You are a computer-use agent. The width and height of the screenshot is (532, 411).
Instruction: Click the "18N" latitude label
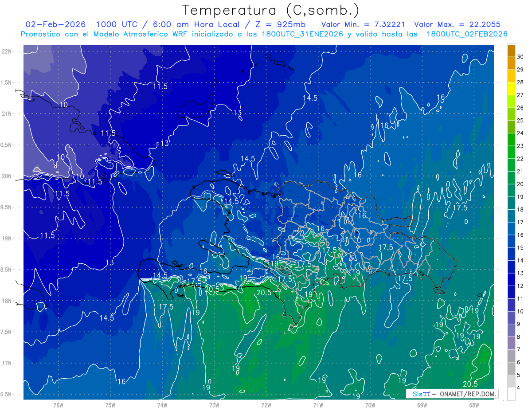(7, 301)
